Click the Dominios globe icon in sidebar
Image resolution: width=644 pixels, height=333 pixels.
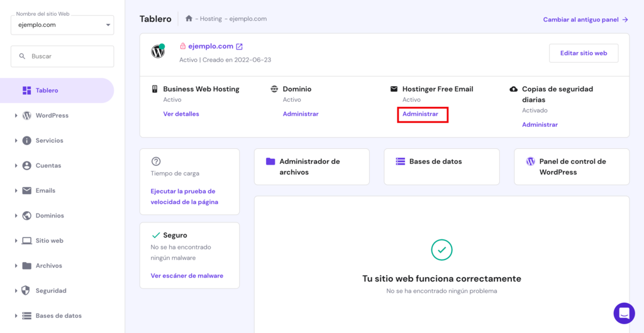[x=26, y=216]
